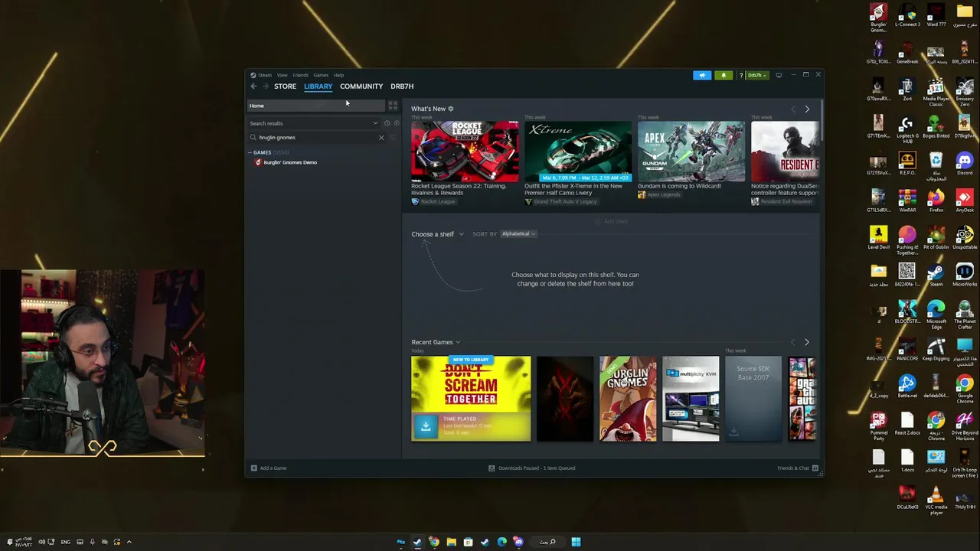Open Google Chrome desktop shortcut

click(965, 389)
